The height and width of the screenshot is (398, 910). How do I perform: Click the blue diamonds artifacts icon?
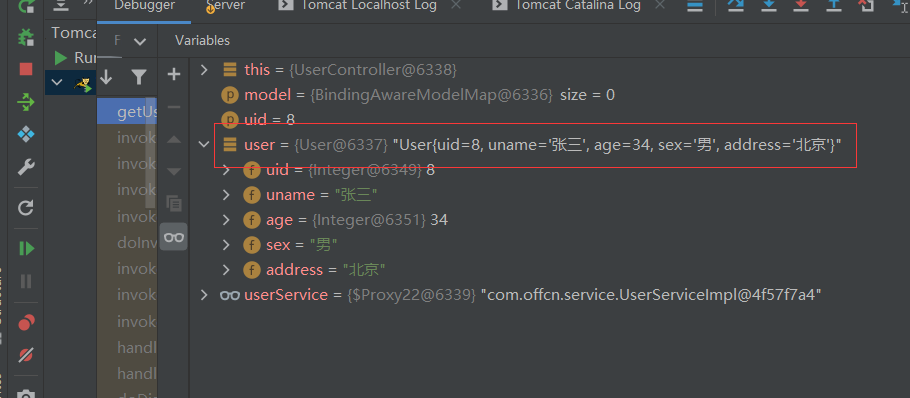click(x=26, y=135)
